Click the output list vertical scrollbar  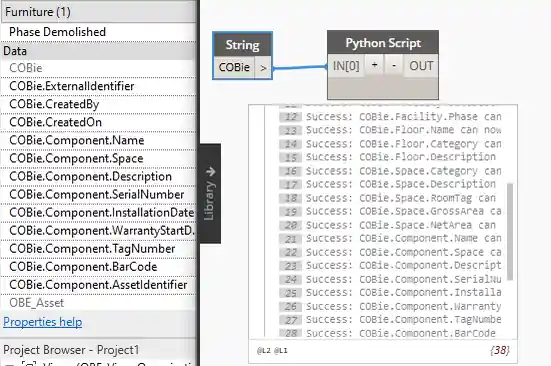[x=510, y=231]
